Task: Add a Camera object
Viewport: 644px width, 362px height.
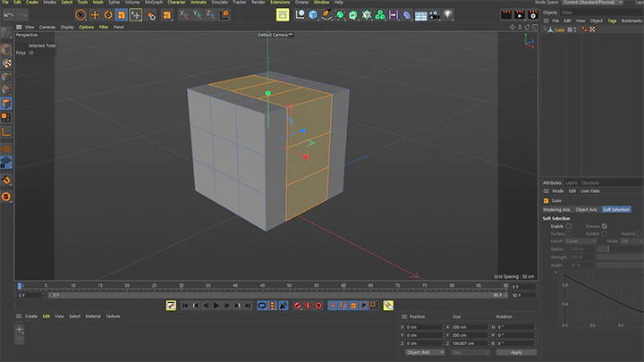Action: 434,15
